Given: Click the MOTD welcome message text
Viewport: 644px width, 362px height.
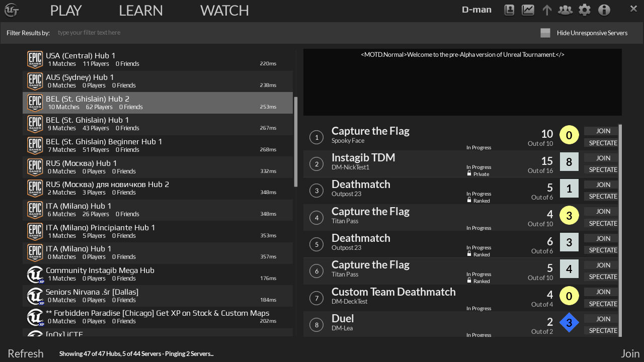Looking at the screenshot, I should 462,54.
